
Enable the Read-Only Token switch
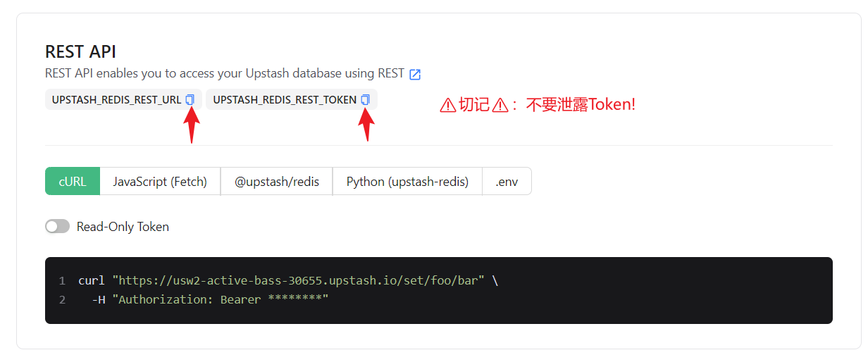pos(57,226)
